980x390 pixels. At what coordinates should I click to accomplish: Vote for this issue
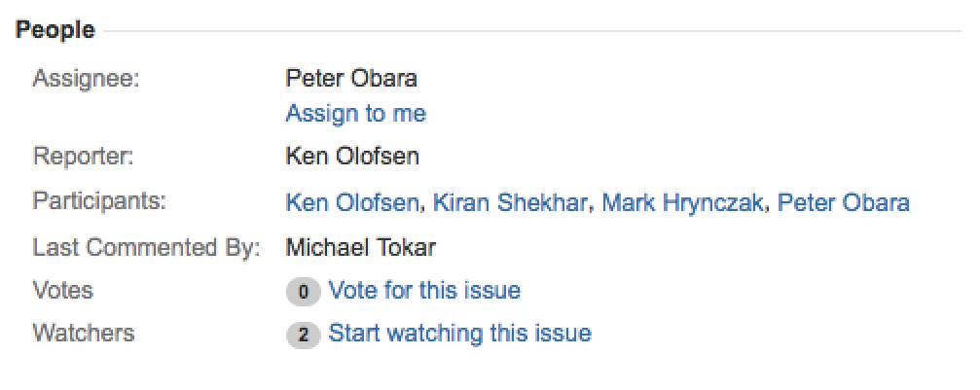click(x=424, y=290)
